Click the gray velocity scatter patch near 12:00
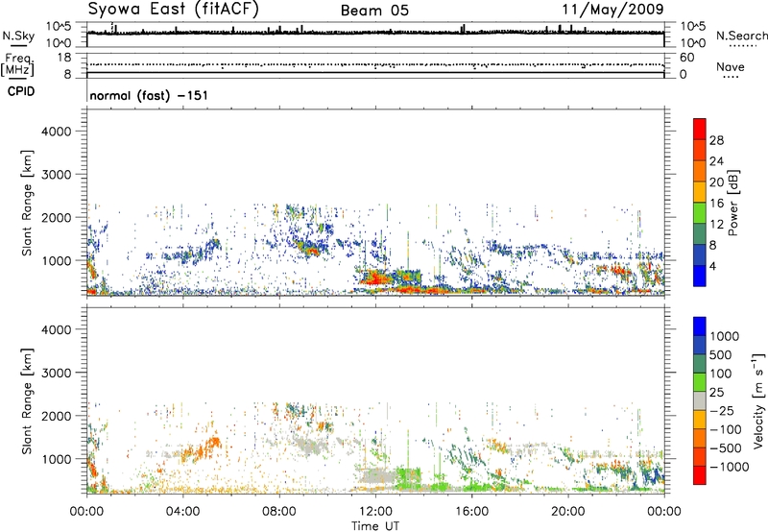The height and width of the screenshot is (532, 768). point(376,476)
